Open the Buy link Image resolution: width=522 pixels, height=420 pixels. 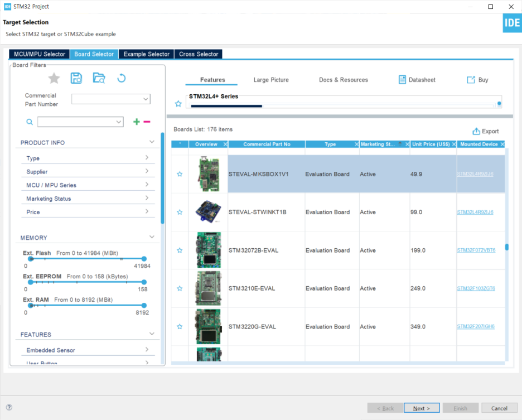477,80
